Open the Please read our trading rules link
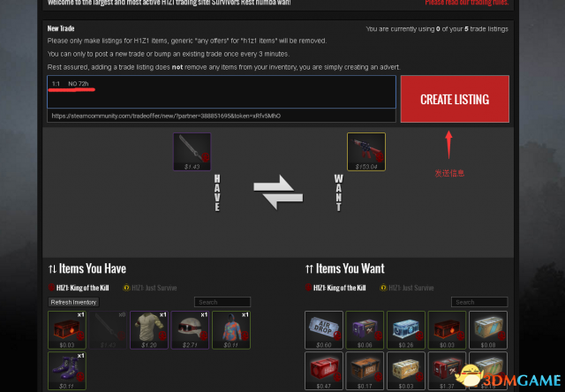The image size is (565, 392). (467, 3)
